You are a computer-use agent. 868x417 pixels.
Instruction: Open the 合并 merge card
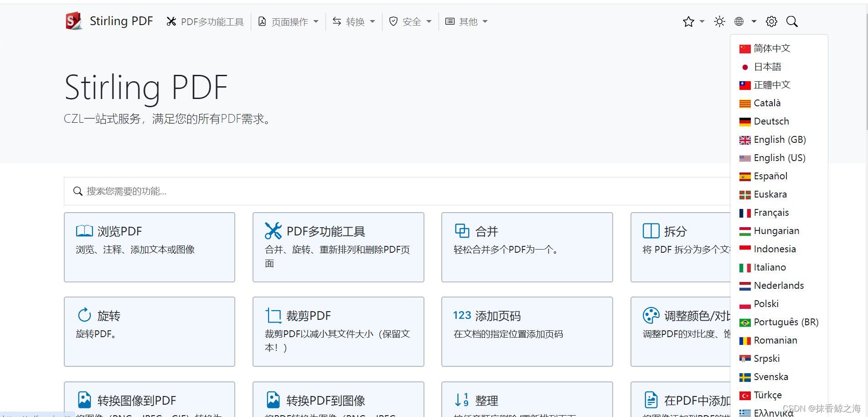pyautogui.click(x=527, y=247)
